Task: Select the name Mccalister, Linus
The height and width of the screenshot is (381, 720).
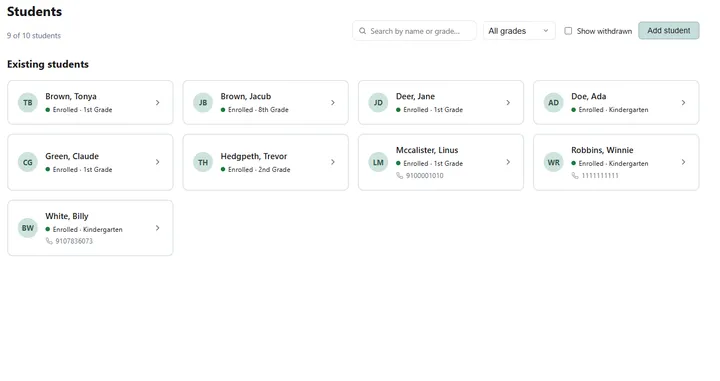Action: [x=427, y=150]
